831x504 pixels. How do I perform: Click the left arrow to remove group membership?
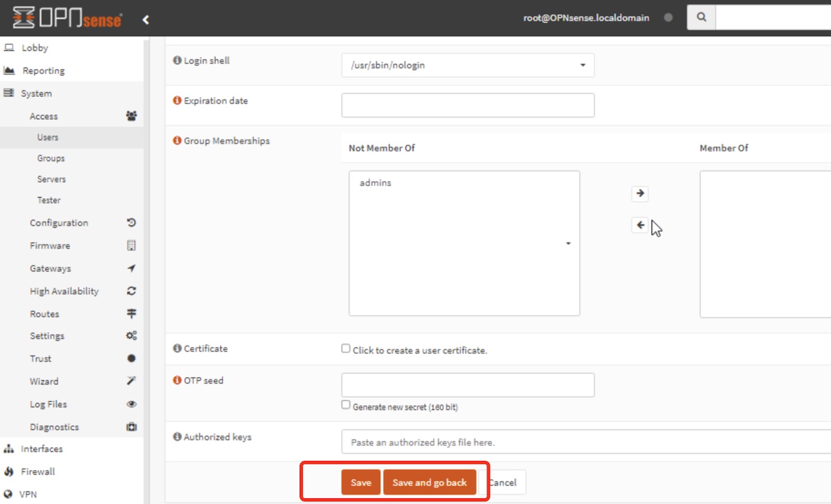click(x=640, y=225)
